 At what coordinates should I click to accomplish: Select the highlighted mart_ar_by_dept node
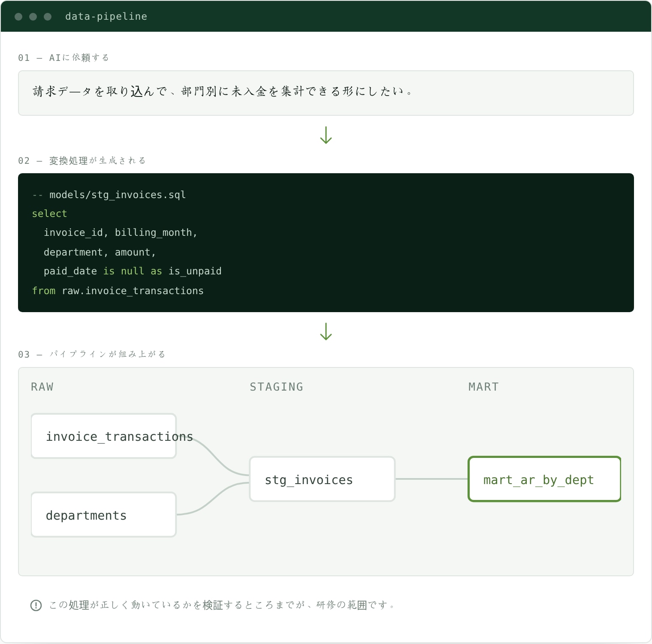[x=544, y=479]
